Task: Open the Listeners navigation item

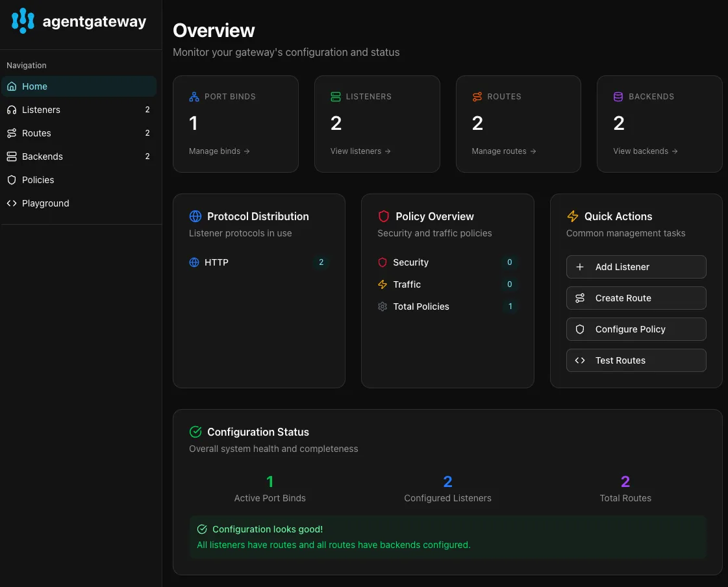Action: point(79,110)
